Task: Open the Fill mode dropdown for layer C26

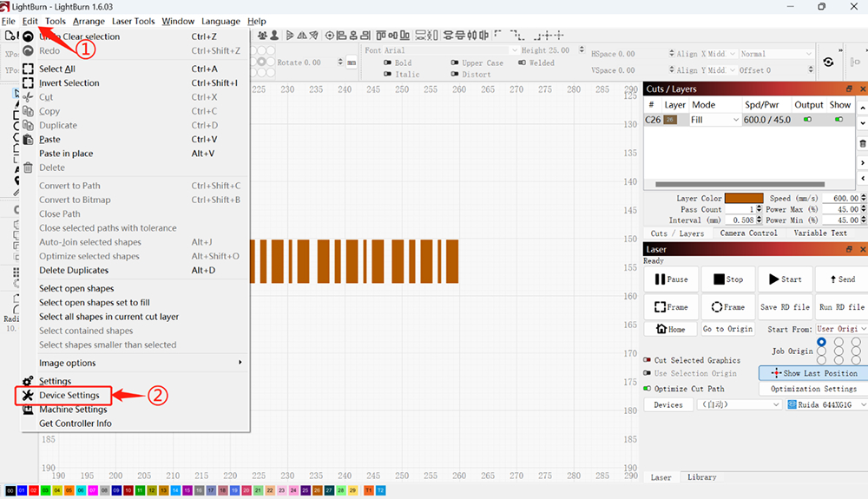Action: coord(714,120)
